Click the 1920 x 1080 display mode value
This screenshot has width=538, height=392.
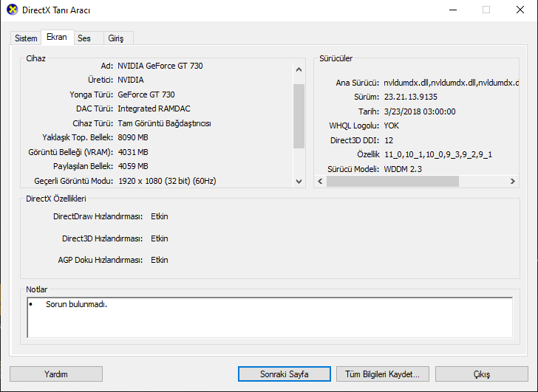tap(167, 181)
